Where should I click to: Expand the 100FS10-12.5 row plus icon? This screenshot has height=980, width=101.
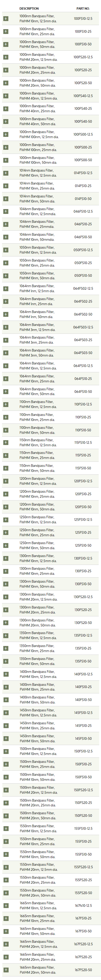point(5,19)
